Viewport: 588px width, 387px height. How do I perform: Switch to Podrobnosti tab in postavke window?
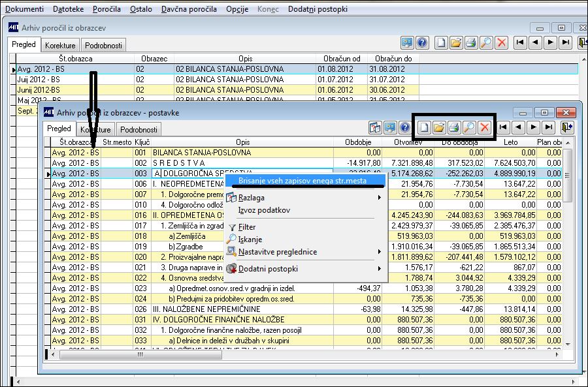[139, 130]
